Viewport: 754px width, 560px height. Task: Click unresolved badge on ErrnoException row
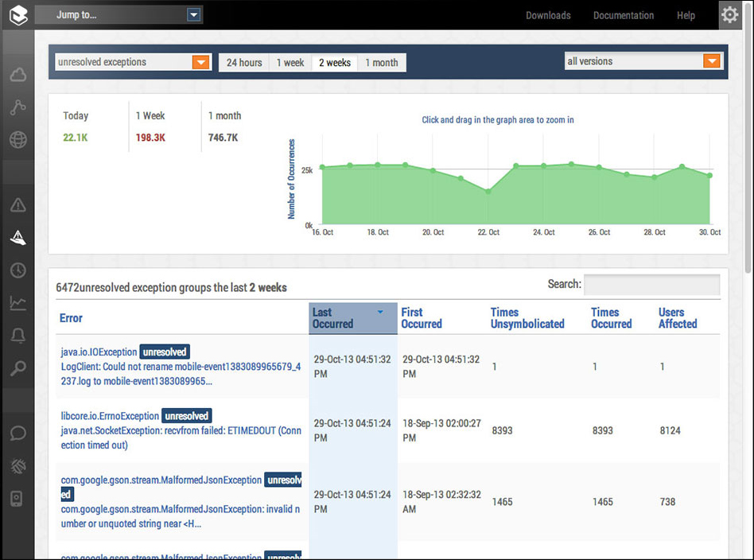click(x=187, y=416)
